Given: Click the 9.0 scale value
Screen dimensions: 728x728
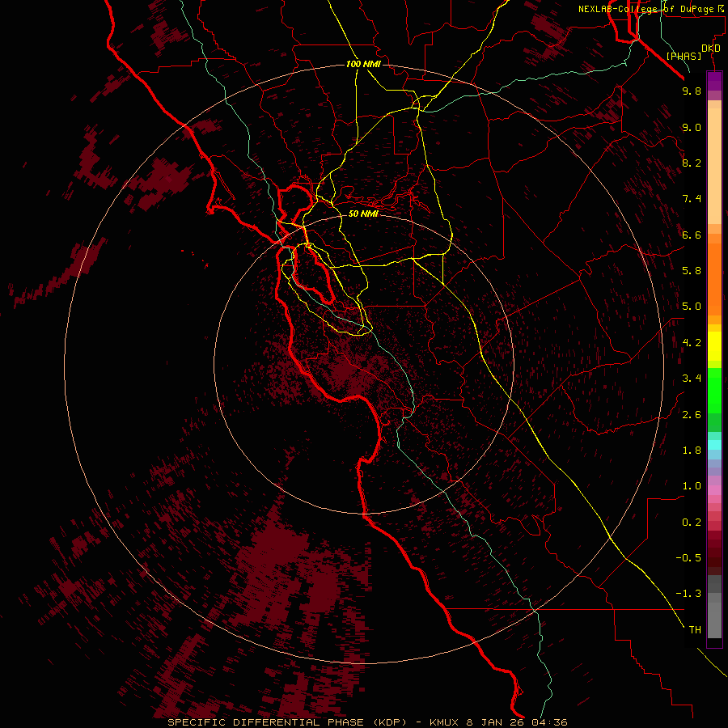Looking at the screenshot, I should tap(692, 127).
